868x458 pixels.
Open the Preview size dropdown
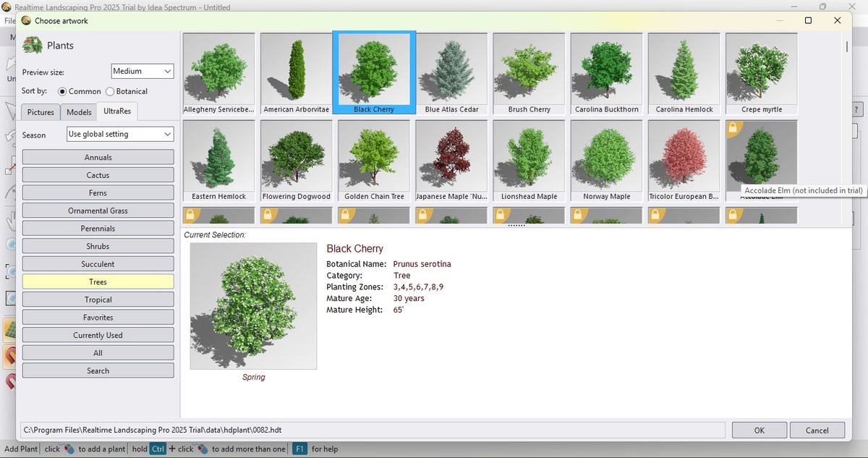click(142, 71)
